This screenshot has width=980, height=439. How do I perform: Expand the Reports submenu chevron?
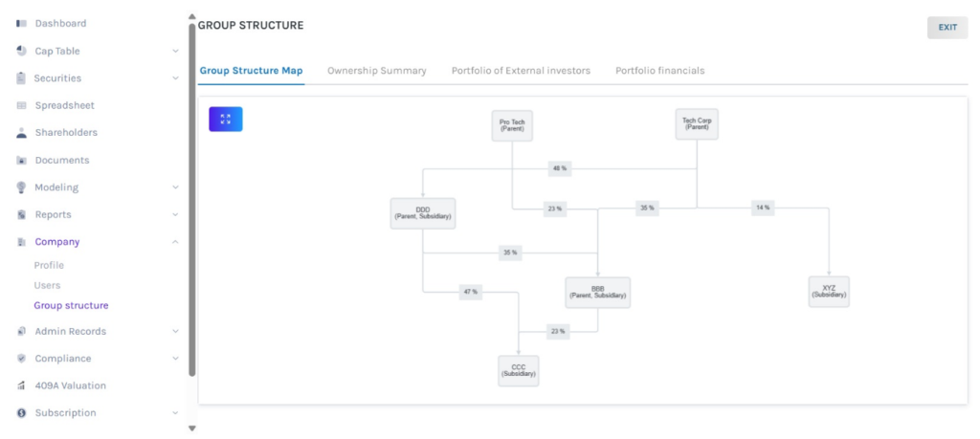[x=175, y=215]
